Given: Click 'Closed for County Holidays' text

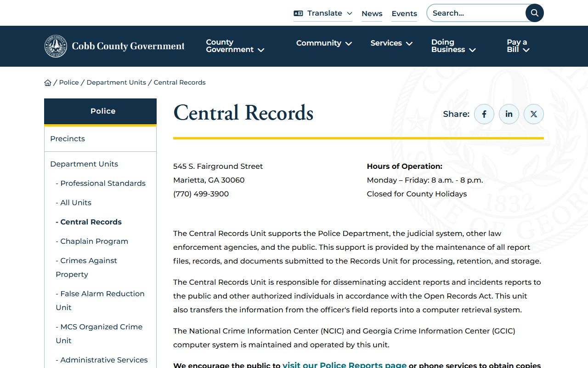Looking at the screenshot, I should (x=417, y=194).
